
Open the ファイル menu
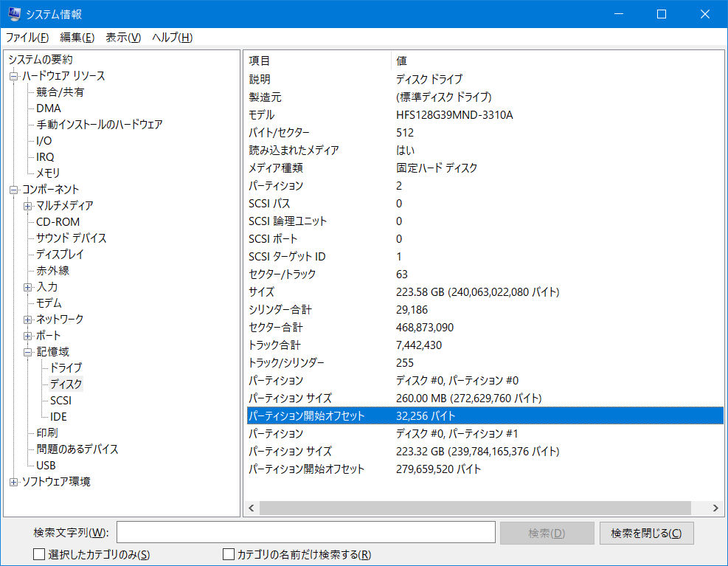(x=27, y=38)
